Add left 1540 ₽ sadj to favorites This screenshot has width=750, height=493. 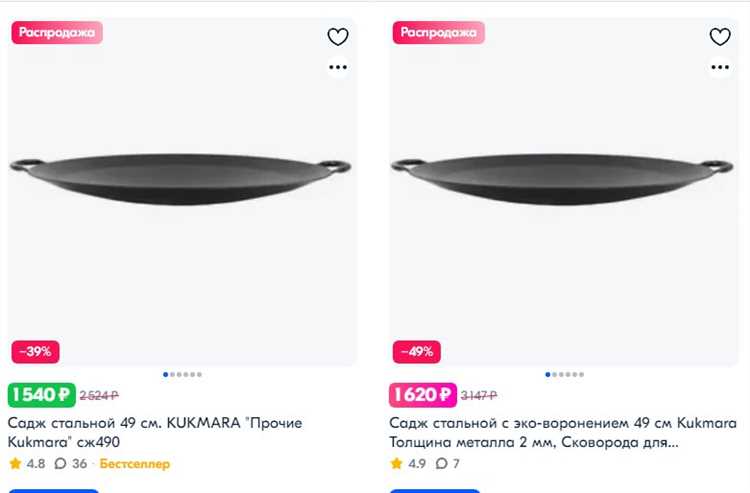tap(338, 37)
